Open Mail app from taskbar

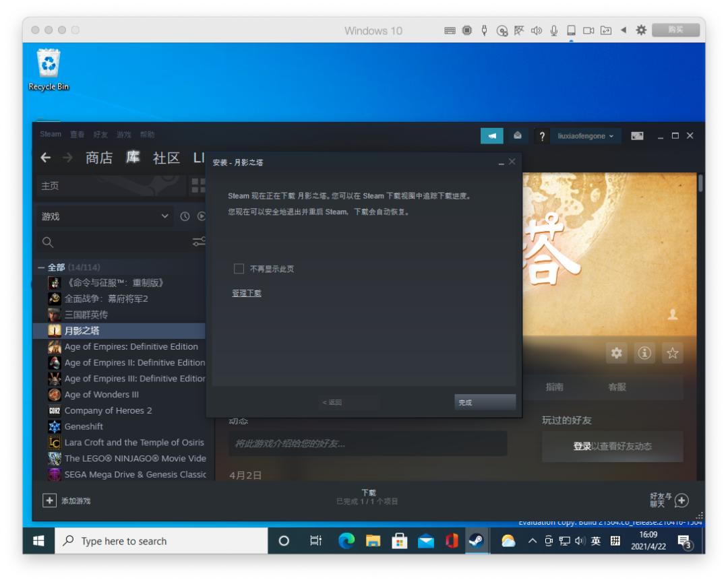[426, 541]
